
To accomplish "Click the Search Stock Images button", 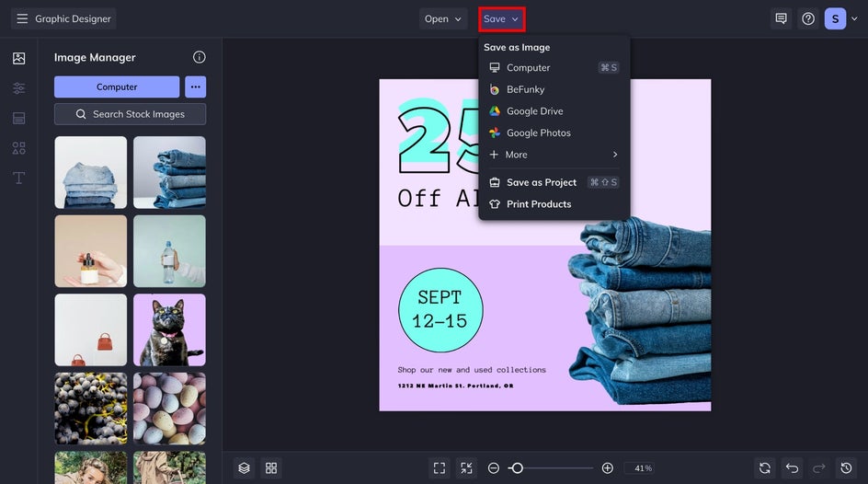I will [130, 114].
